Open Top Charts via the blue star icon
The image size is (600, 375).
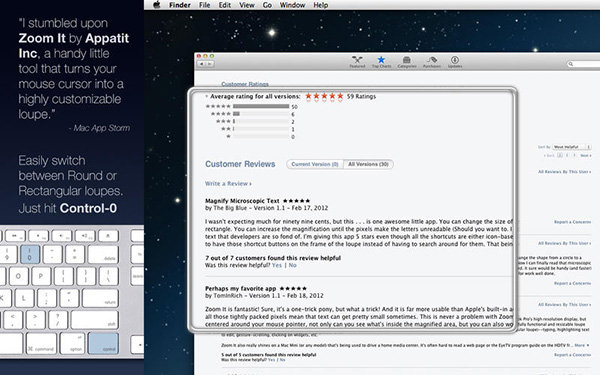pyautogui.click(x=381, y=62)
